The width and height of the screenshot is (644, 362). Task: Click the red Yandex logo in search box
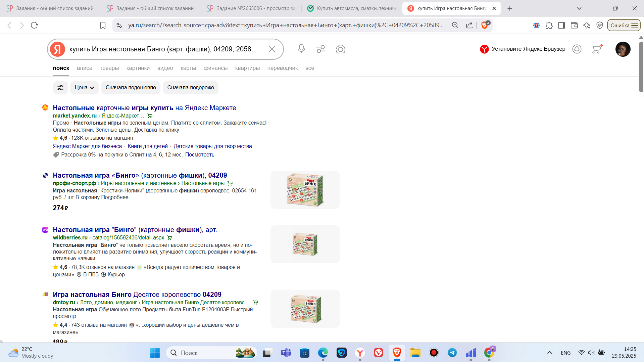coord(58,49)
